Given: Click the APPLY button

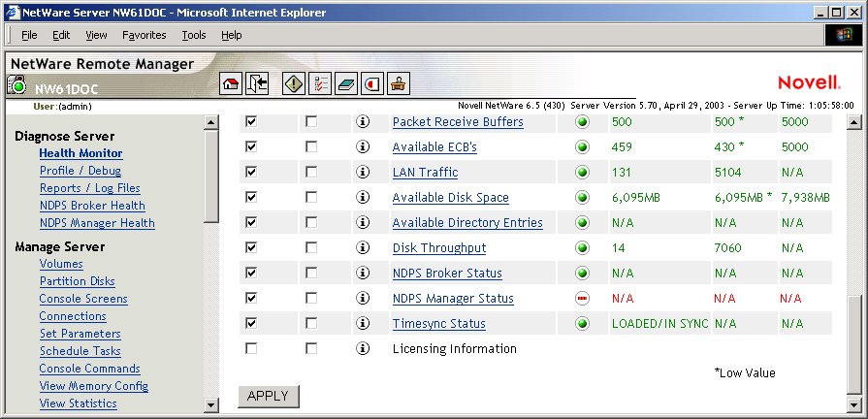Looking at the screenshot, I should [x=269, y=397].
